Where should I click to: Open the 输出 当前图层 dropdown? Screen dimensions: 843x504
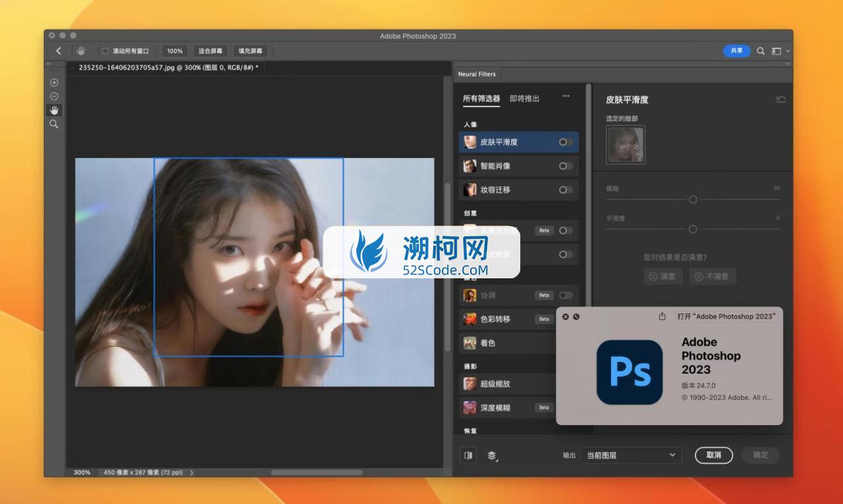[632, 455]
